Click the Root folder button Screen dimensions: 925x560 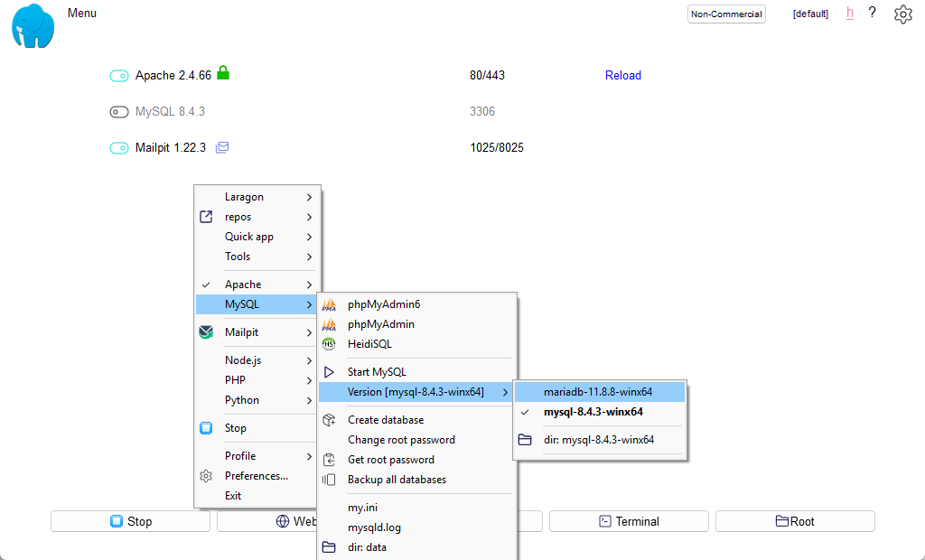[x=795, y=521]
